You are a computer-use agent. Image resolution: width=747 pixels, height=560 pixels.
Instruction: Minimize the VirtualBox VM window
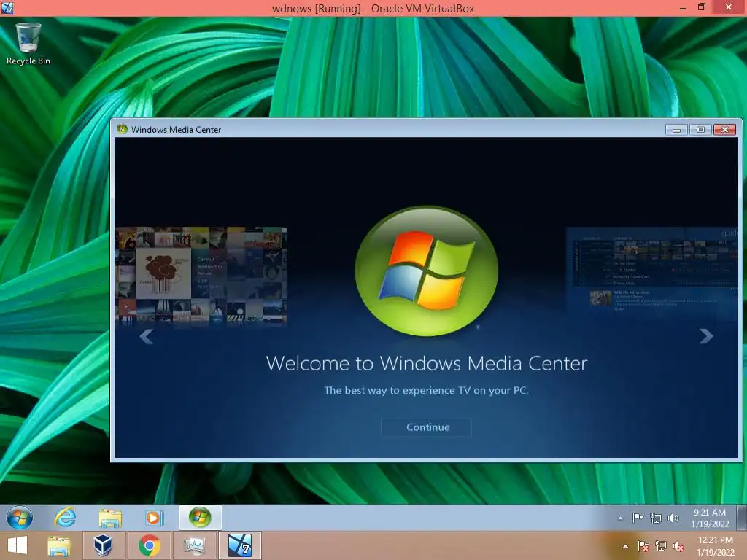683,7
